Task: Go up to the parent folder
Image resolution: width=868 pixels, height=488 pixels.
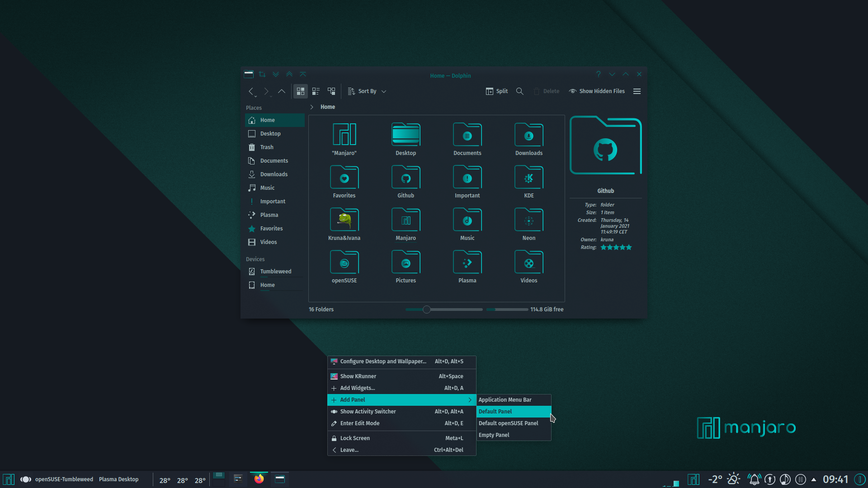Action: [x=282, y=91]
